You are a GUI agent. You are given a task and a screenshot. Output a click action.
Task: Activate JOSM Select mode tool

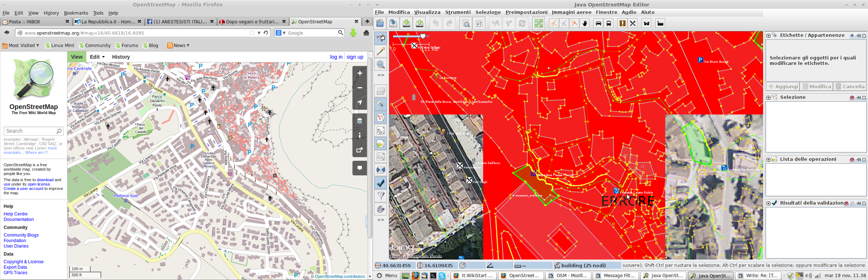click(380, 38)
